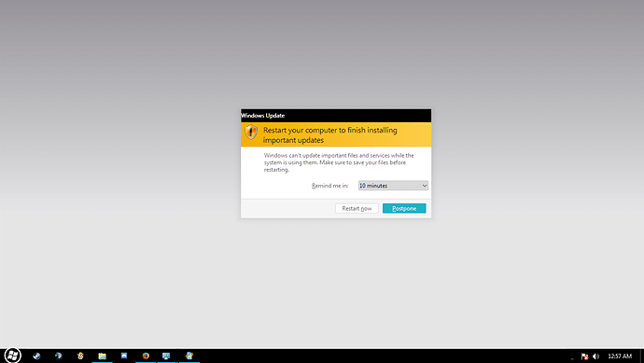This screenshot has width=644, height=363.
Task: Switch to Firefox in the taskbar
Action: pyautogui.click(x=146, y=356)
